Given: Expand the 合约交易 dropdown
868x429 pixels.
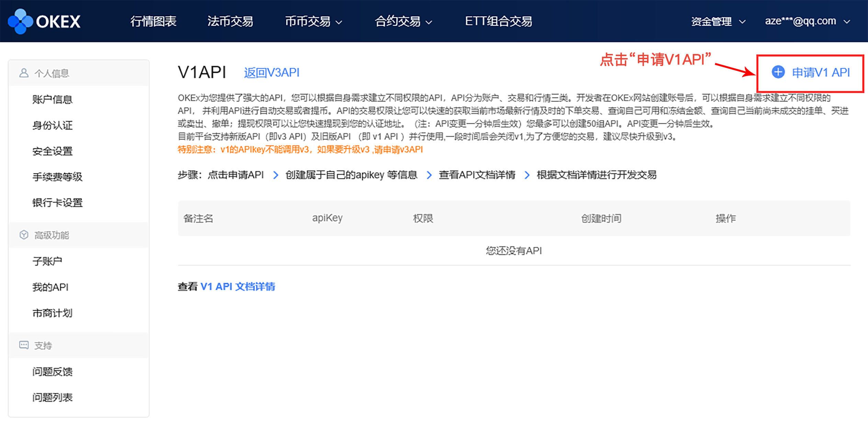Looking at the screenshot, I should point(403,21).
